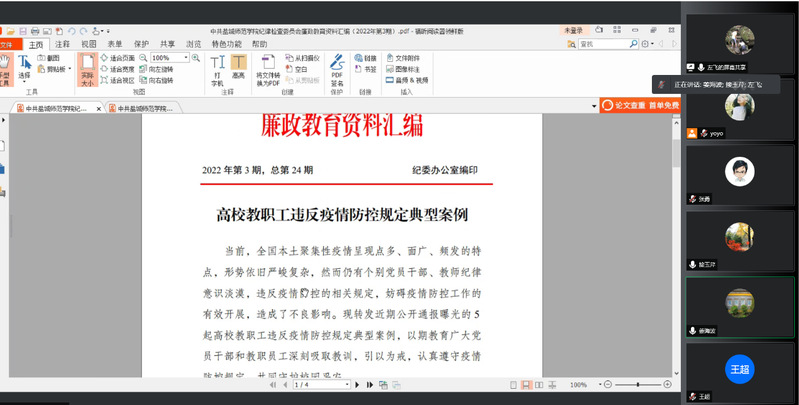The image size is (799, 405).
Task: Switch to the Protect (保护) ribbon tab
Action: coord(141,44)
